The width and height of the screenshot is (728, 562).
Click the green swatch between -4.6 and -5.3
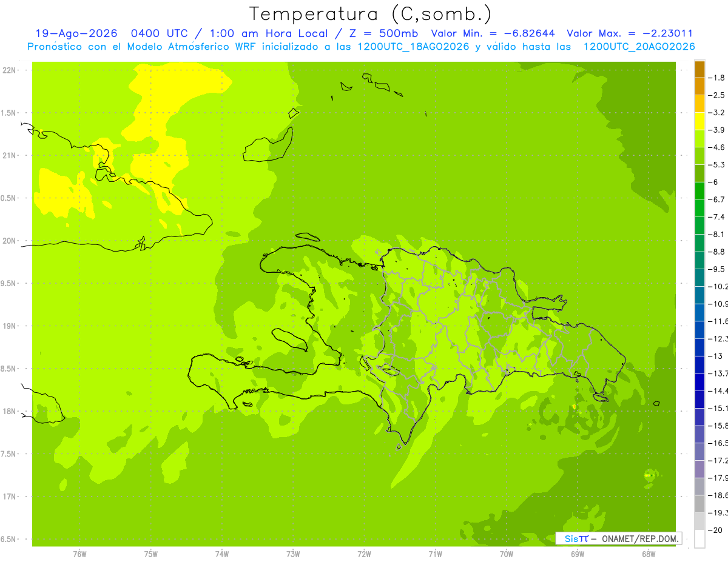pyautogui.click(x=699, y=156)
